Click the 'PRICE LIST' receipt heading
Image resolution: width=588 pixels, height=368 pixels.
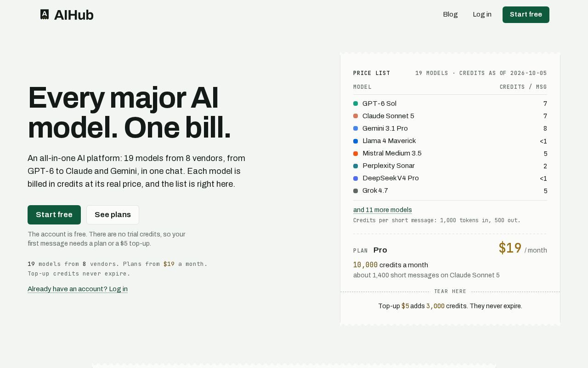[x=372, y=73]
